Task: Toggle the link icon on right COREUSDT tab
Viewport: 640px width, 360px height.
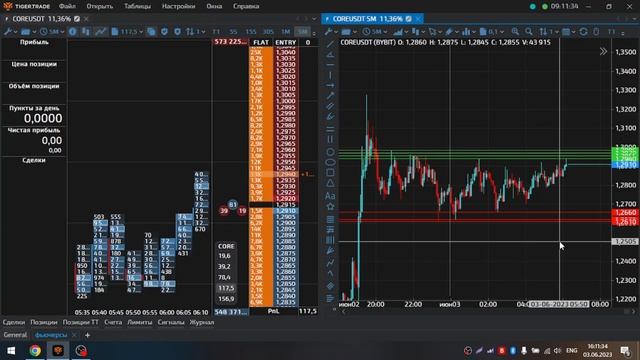Action: click(409, 19)
